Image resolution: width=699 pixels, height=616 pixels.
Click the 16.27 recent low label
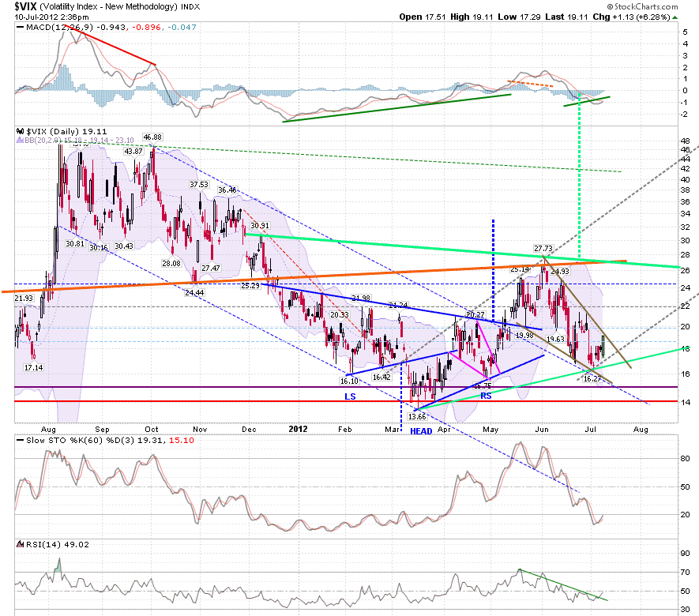pos(592,378)
